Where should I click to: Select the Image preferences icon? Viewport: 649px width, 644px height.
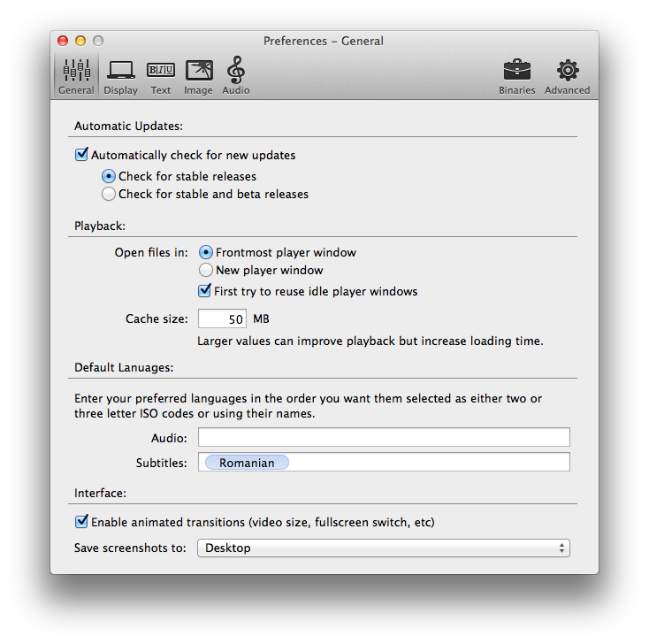click(x=198, y=71)
